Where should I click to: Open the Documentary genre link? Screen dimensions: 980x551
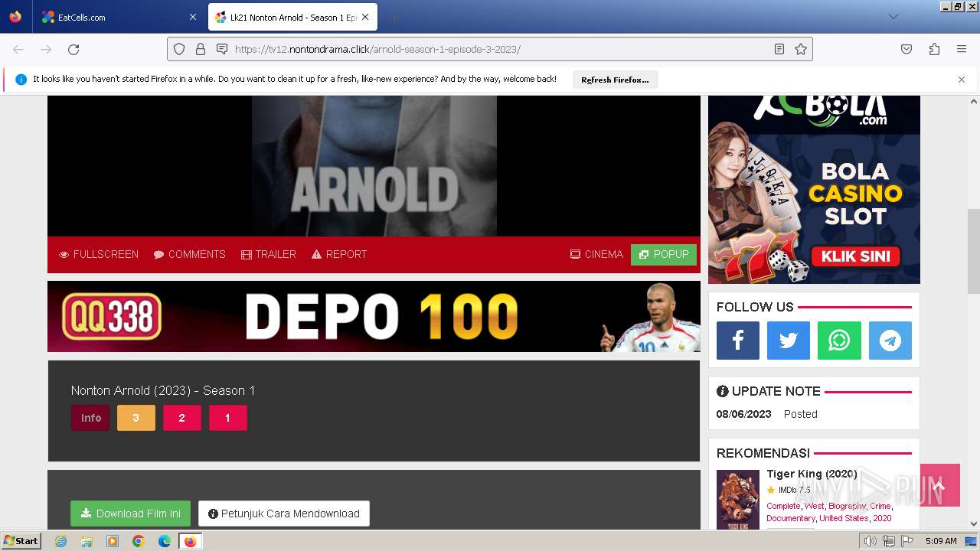(791, 518)
